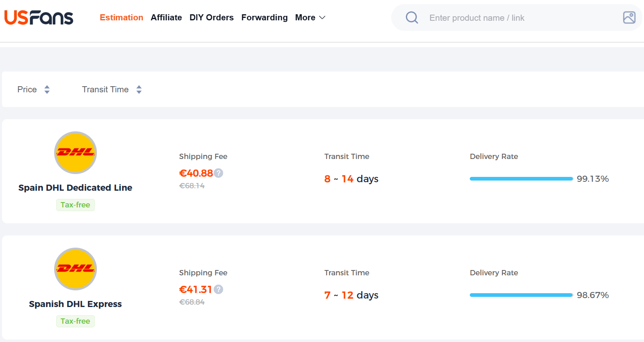Open DIY Orders in navigation
644x342 pixels.
pos(211,17)
